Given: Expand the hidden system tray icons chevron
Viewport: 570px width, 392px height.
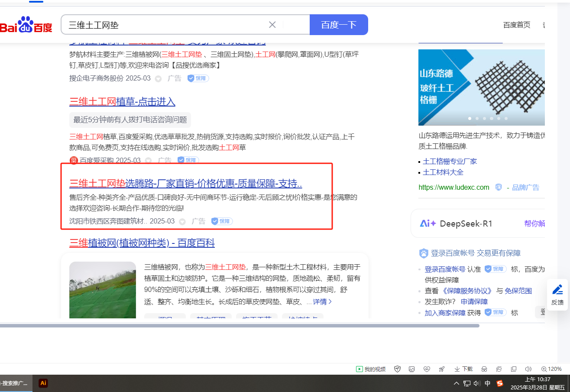Looking at the screenshot, I should pyautogui.click(x=456, y=383).
